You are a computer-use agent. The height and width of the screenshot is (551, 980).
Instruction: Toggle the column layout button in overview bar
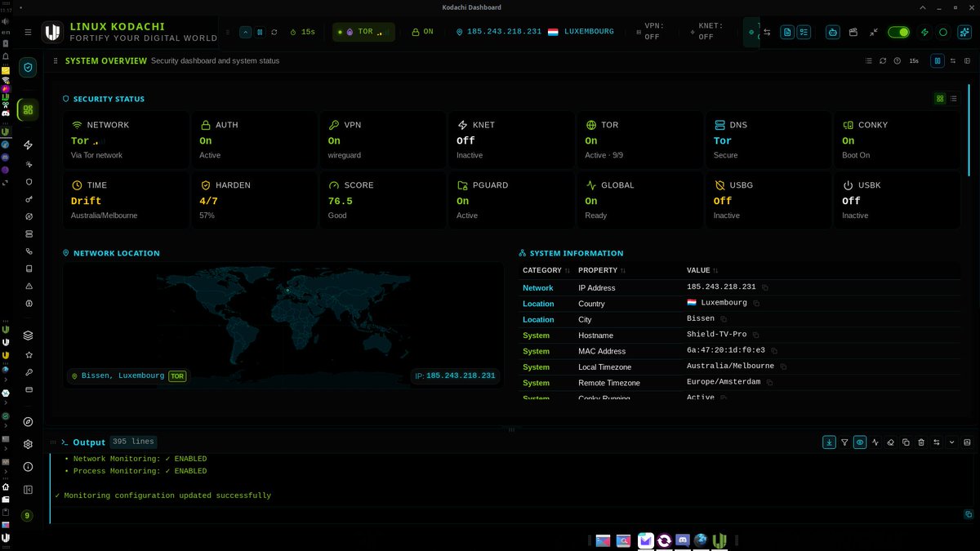938,60
